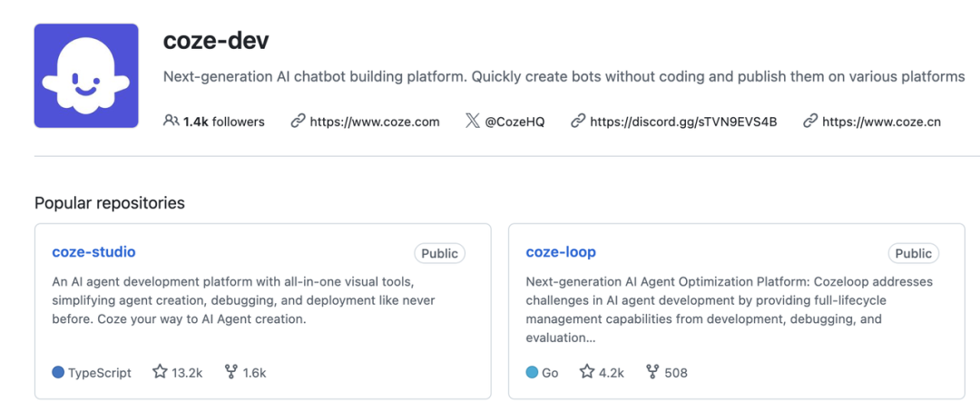The height and width of the screenshot is (411, 980).
Task: View coze-studio 1.6k forks
Action: point(246,373)
